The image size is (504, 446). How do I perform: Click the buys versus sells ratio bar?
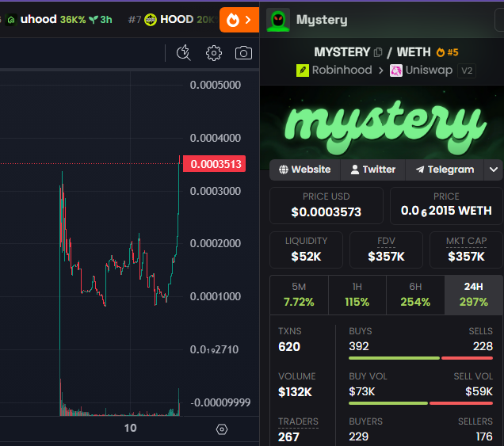pos(421,358)
